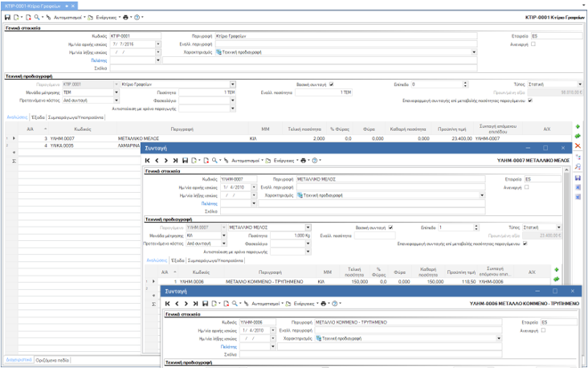
Task: Click the Πελάτης link in ΥΛΗΜ-0006 window
Action: (x=229, y=347)
